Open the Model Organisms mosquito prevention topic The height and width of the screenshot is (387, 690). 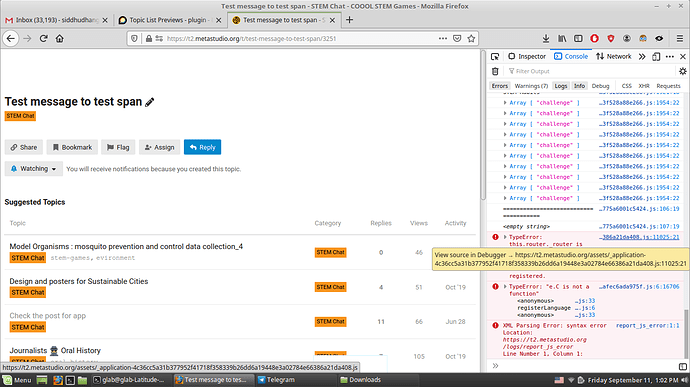pyautogui.click(x=126, y=247)
